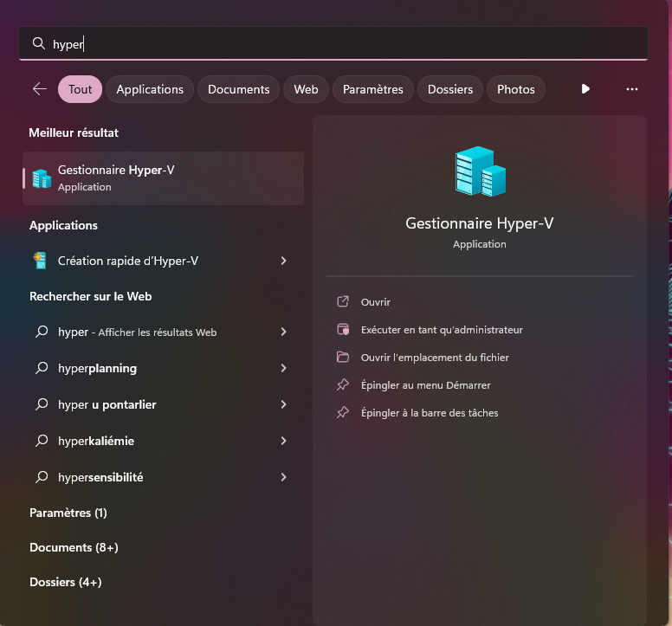
Task: Click hyper - Afficher les résultats Web
Action: click(137, 332)
